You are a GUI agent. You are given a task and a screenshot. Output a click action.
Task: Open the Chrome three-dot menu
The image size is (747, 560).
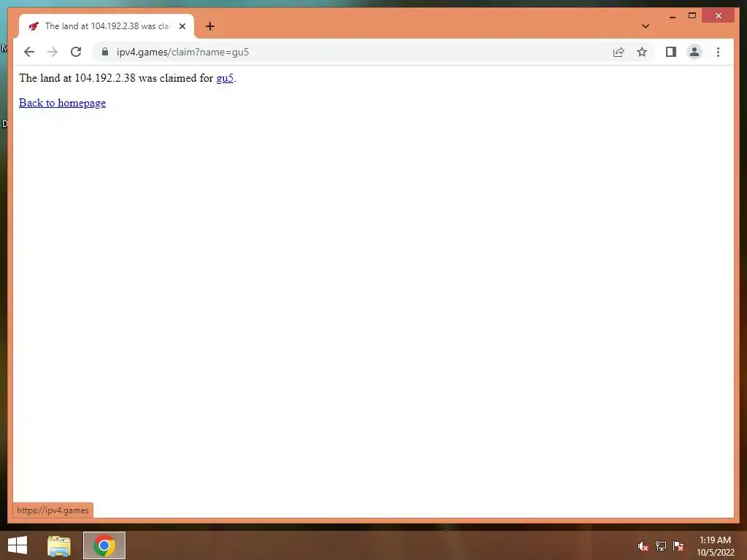(718, 52)
